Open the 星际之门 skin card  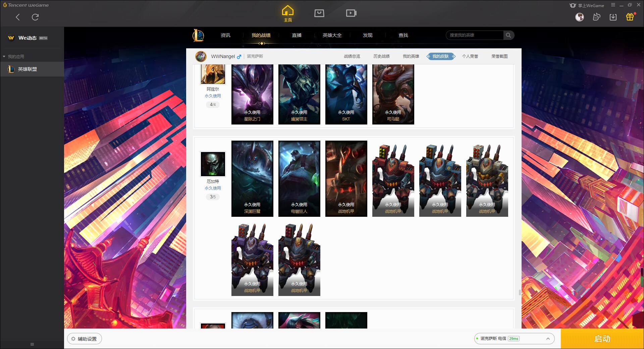[x=252, y=94]
